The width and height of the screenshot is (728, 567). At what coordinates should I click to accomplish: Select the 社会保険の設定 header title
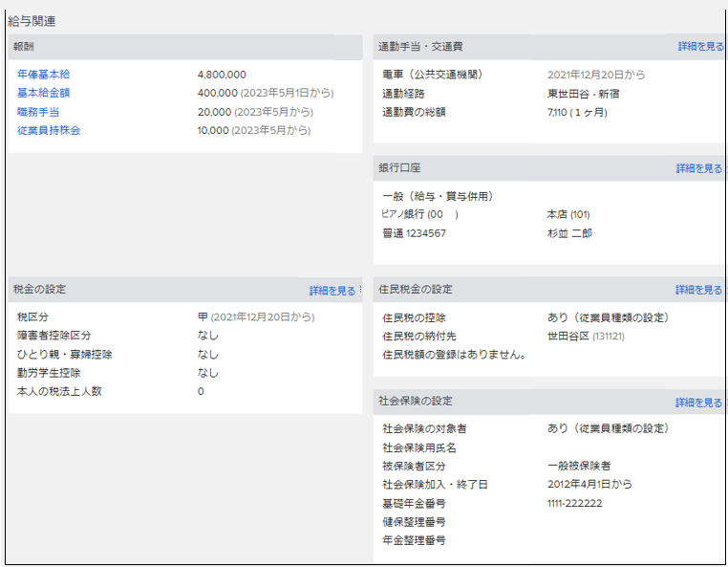(x=416, y=402)
